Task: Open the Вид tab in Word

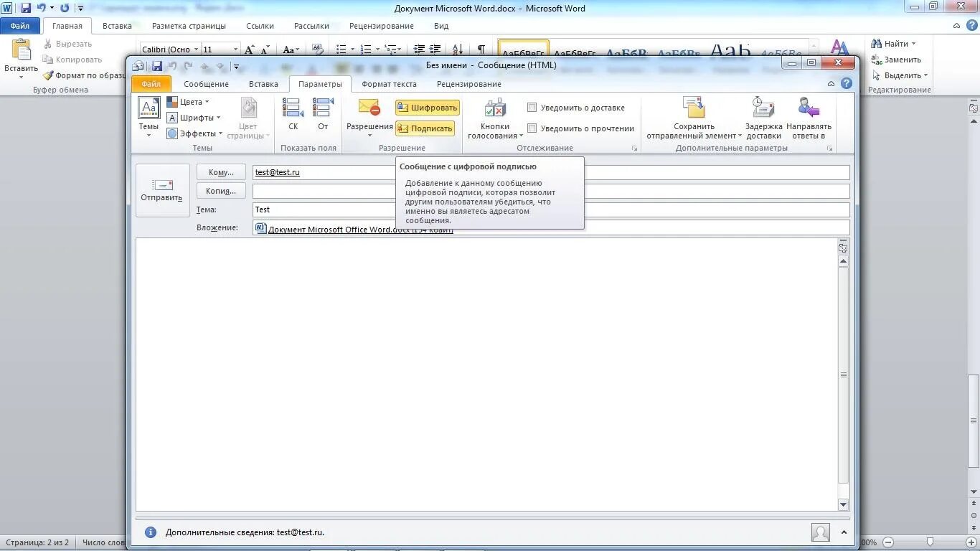Action: [x=441, y=26]
